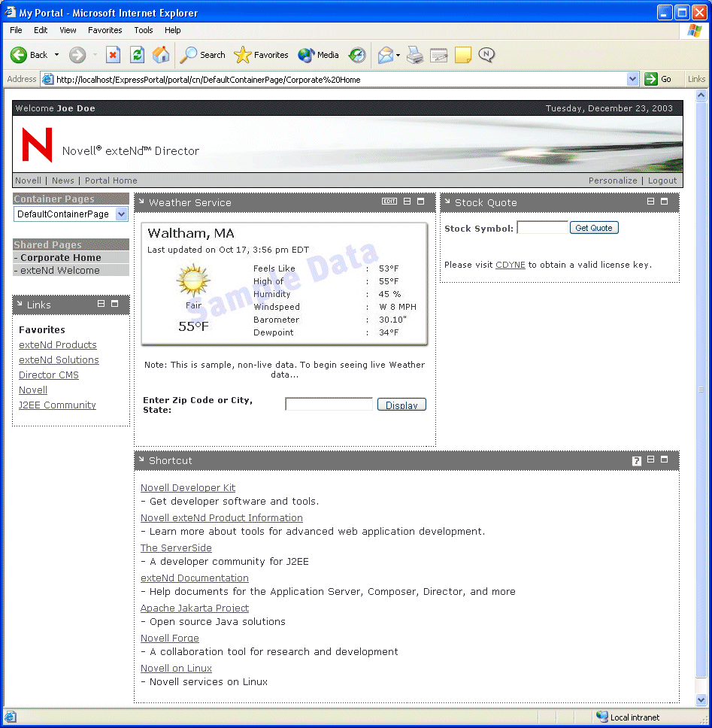Click Personalize in the portal nav bar
The width and height of the screenshot is (712, 728).
pyautogui.click(x=613, y=180)
